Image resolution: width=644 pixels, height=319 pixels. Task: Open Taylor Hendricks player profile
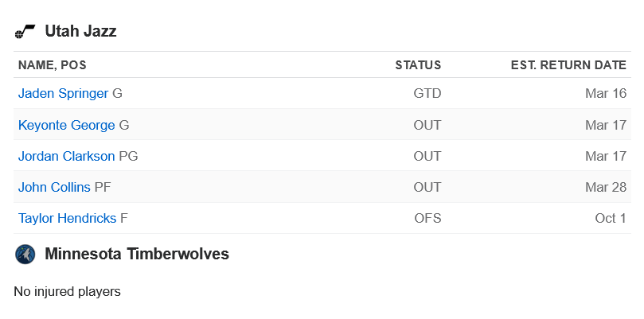click(x=68, y=219)
